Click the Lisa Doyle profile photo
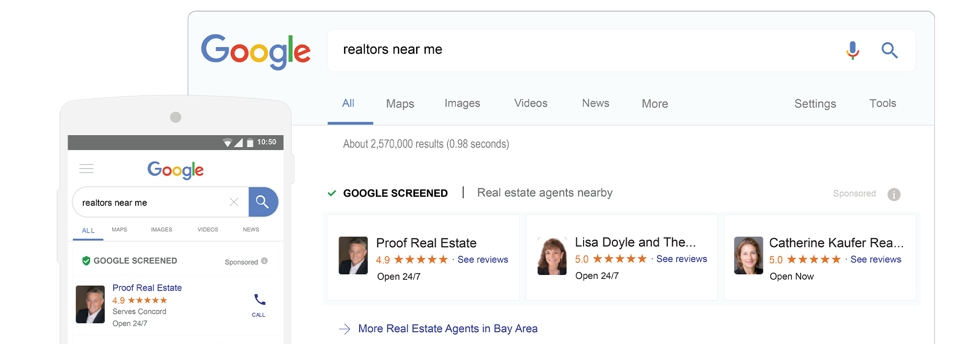980x344 pixels. tap(552, 256)
